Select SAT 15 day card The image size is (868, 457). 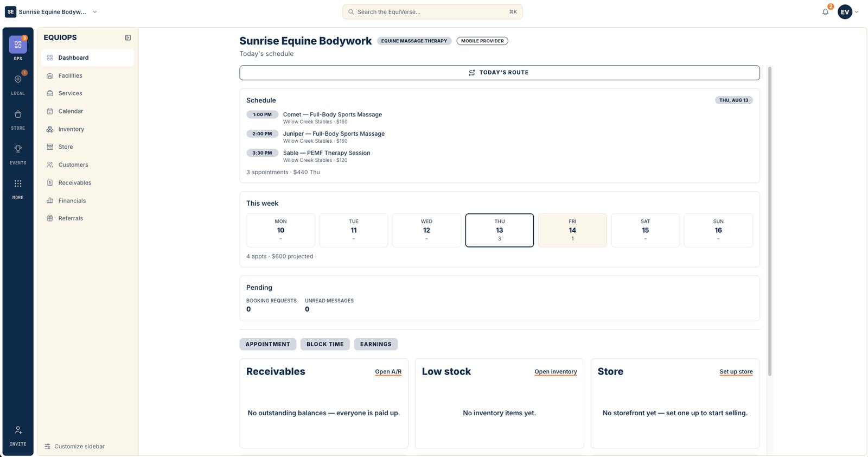(x=646, y=230)
